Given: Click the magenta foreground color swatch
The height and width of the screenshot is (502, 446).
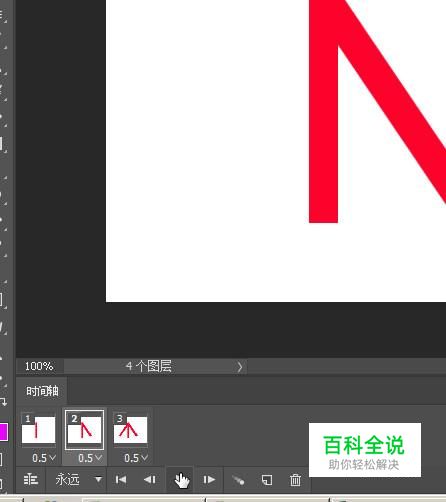Looking at the screenshot, I should tap(4, 432).
